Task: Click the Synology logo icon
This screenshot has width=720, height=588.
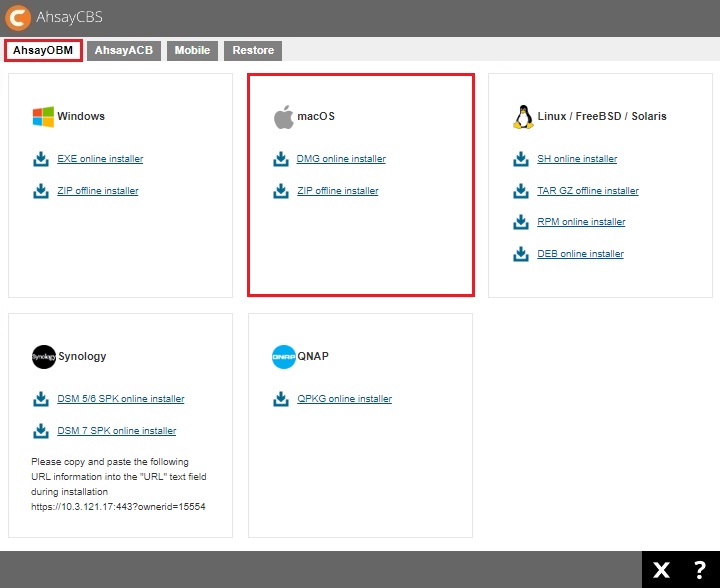Action: (x=43, y=356)
